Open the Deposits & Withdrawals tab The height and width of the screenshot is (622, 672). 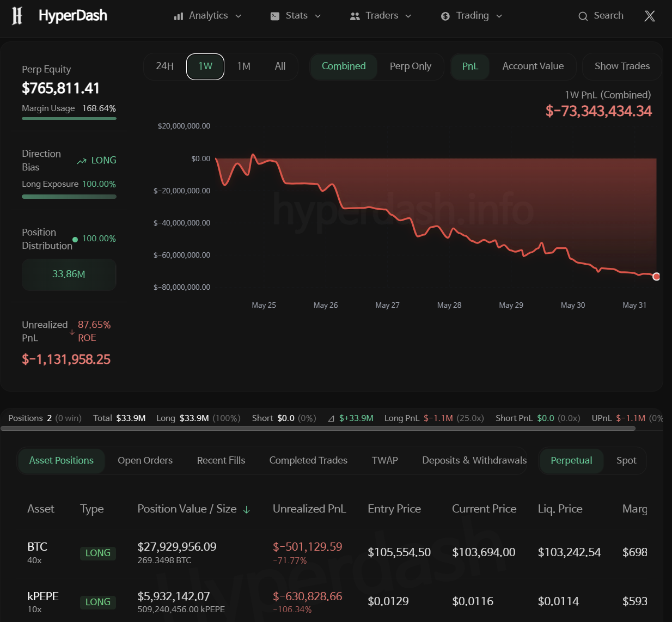(473, 460)
